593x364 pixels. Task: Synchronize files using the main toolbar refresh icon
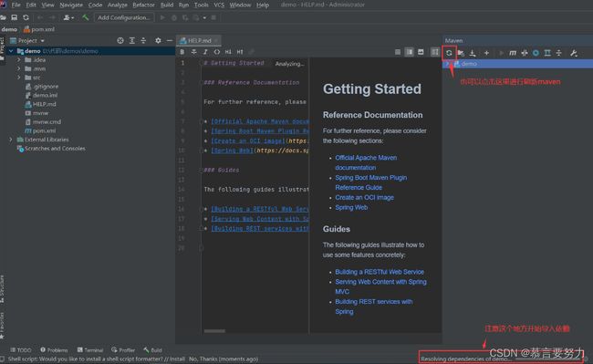26,17
